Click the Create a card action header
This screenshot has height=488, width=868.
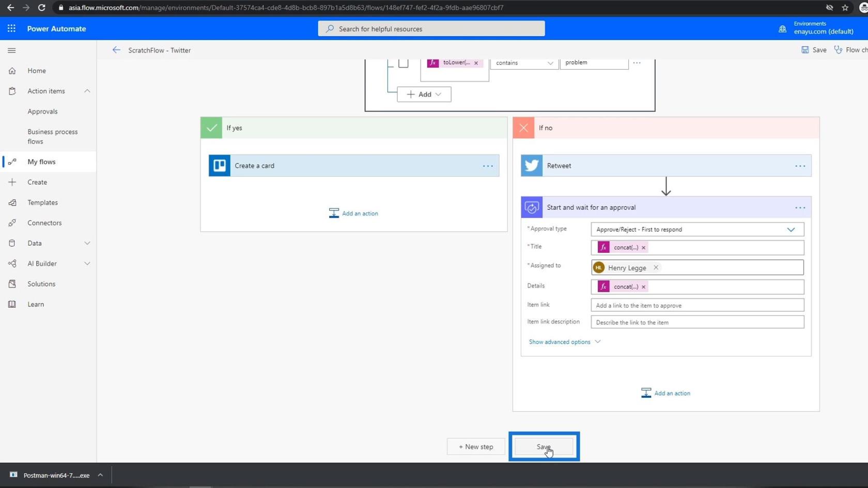tap(354, 166)
